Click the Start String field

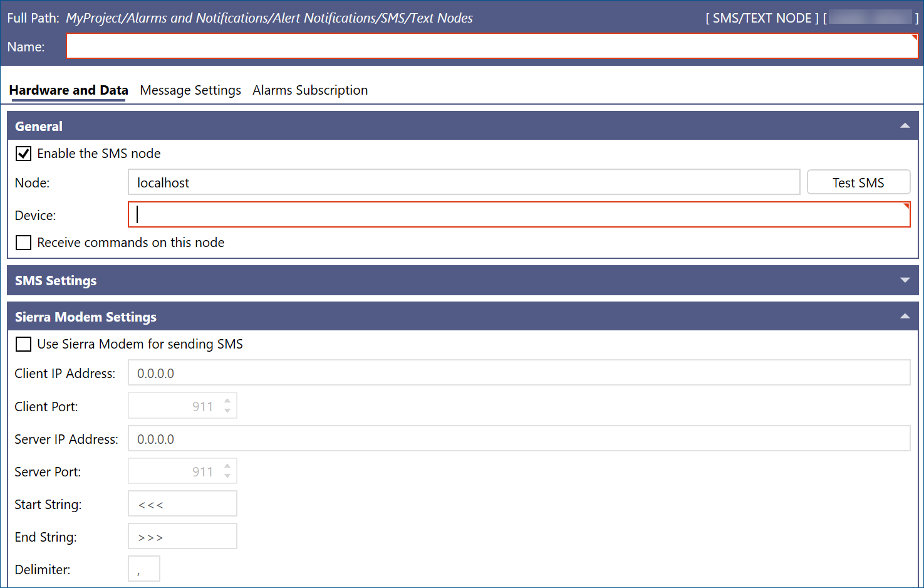coord(182,504)
